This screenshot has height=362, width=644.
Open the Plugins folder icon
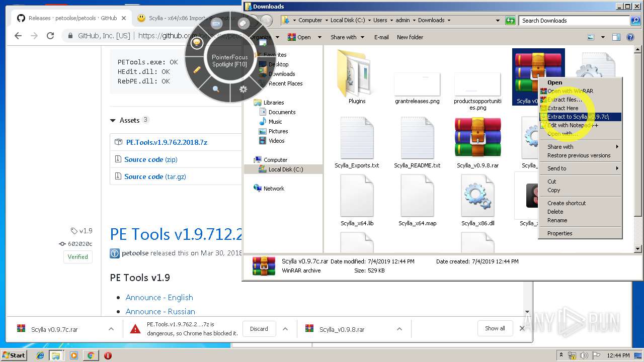click(x=357, y=74)
